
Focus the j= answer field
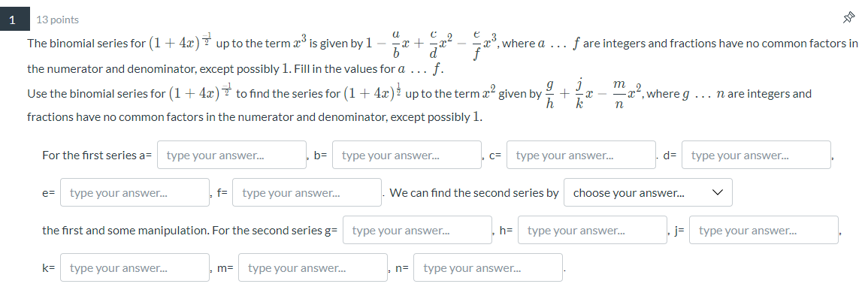point(764,231)
